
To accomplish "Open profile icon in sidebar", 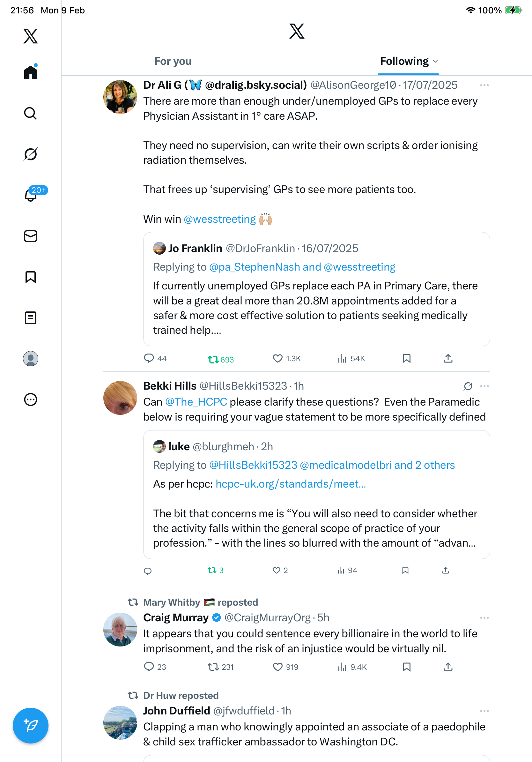I will tap(31, 359).
